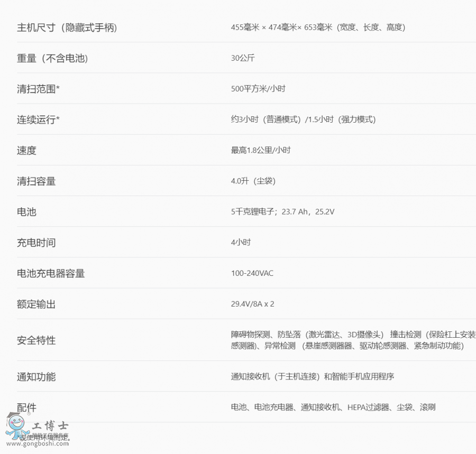Click the 连续运行* row label
Screen dimensions: 476x454
[x=38, y=119]
